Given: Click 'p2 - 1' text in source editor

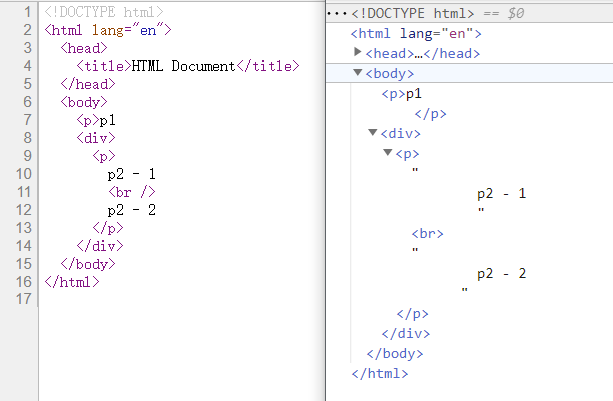Looking at the screenshot, I should coord(132,174).
